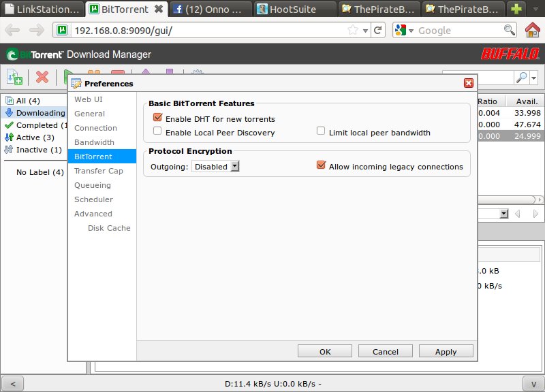The image size is (545, 392).
Task: Close the BitTorrent browser tab
Action: click(x=159, y=9)
